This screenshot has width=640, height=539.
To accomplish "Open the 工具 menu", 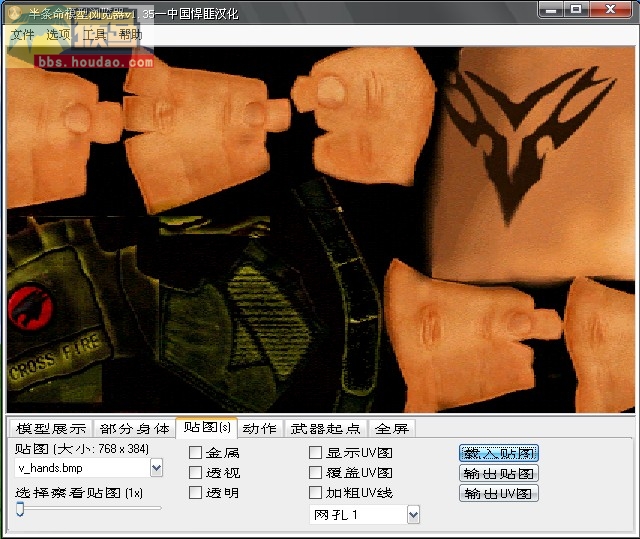I will point(94,35).
